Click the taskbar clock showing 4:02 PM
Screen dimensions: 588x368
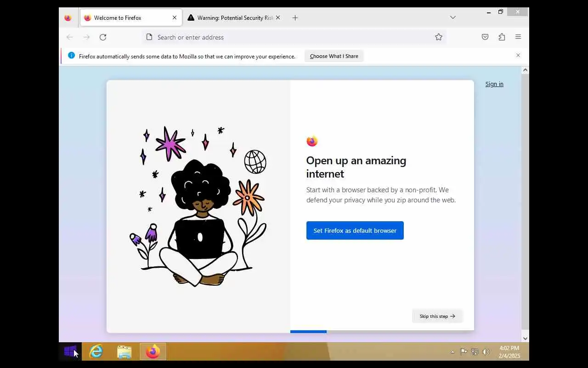pos(509,352)
